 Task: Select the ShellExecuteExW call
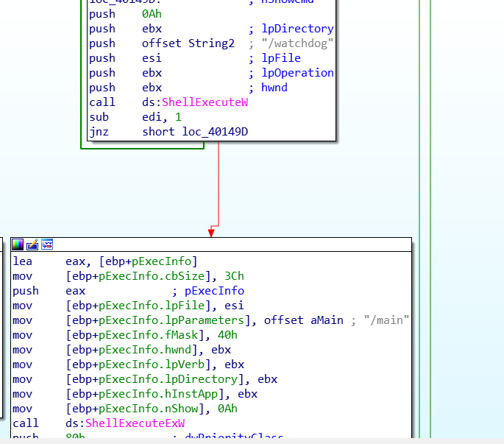coord(135,423)
